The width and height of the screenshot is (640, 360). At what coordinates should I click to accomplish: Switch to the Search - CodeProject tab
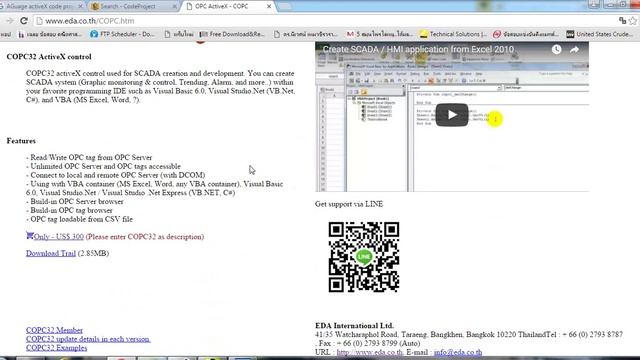click(132, 6)
